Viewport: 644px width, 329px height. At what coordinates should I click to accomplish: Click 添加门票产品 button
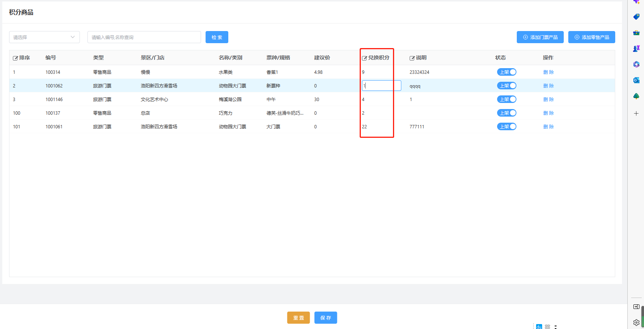coord(540,37)
